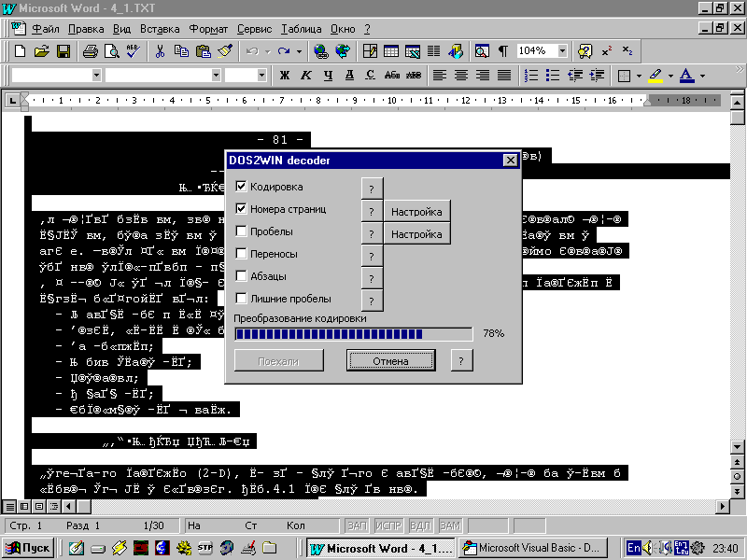The image size is (747, 560).
Task: Print the document with the printer icon
Action: pos(91,51)
